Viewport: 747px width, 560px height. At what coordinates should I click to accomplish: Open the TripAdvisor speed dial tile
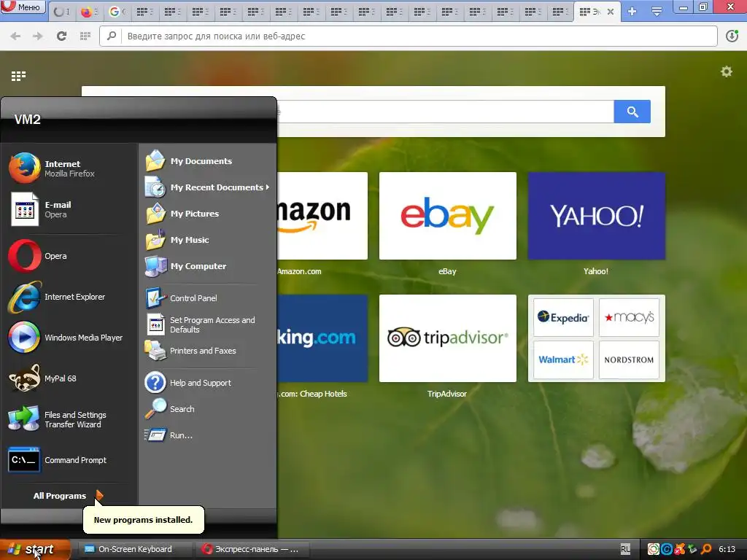pos(447,338)
